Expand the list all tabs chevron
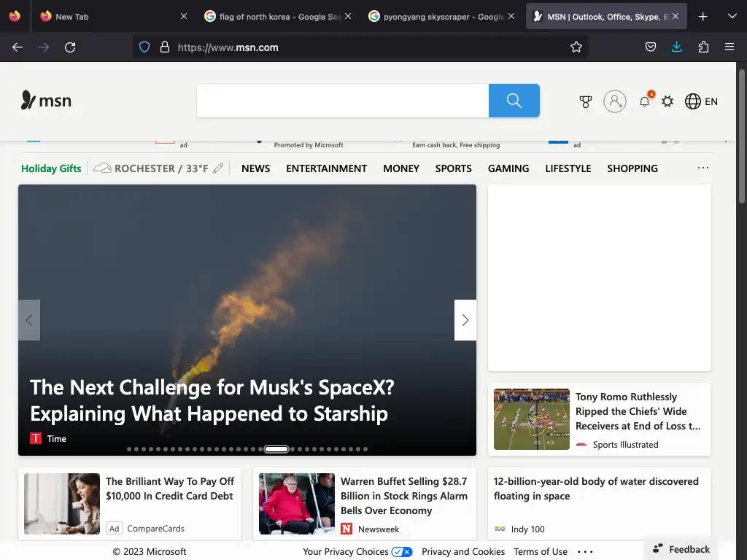The image size is (747, 560). (732, 17)
